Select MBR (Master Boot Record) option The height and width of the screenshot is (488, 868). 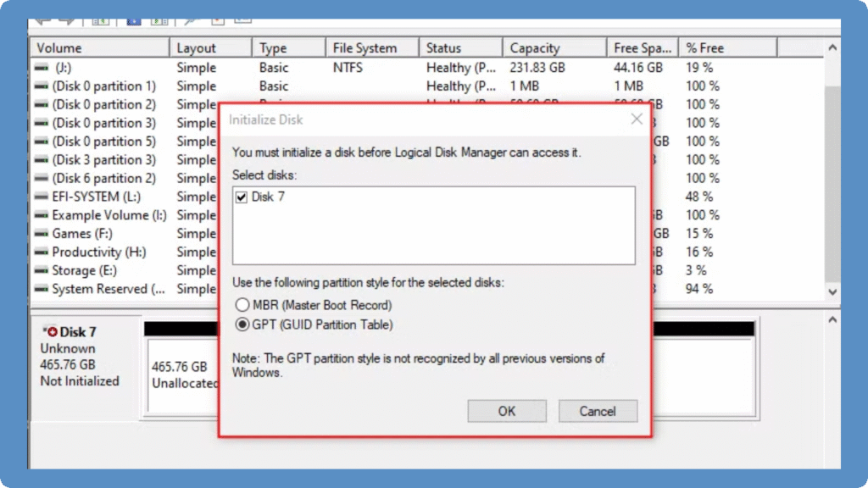point(242,305)
